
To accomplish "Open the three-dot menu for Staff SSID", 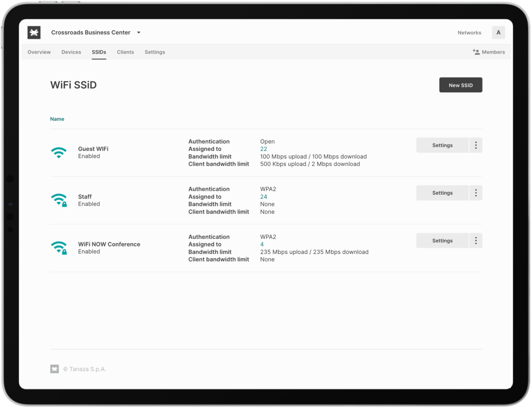I will pos(475,193).
